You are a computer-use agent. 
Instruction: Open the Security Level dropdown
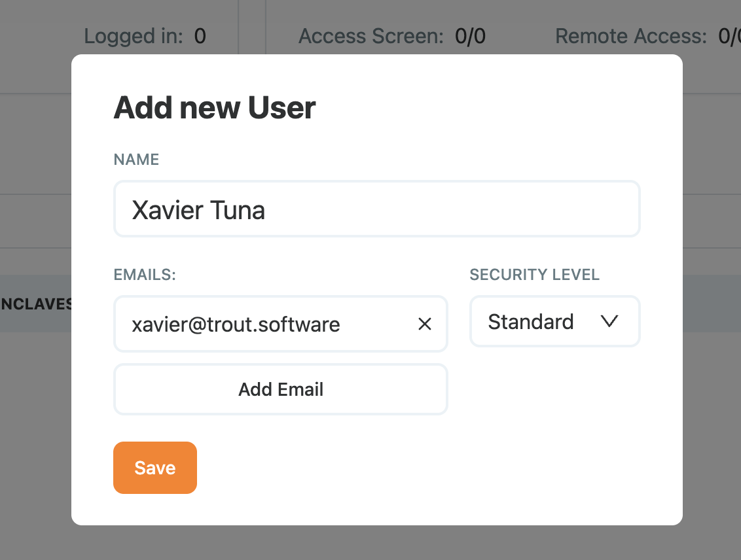555,322
